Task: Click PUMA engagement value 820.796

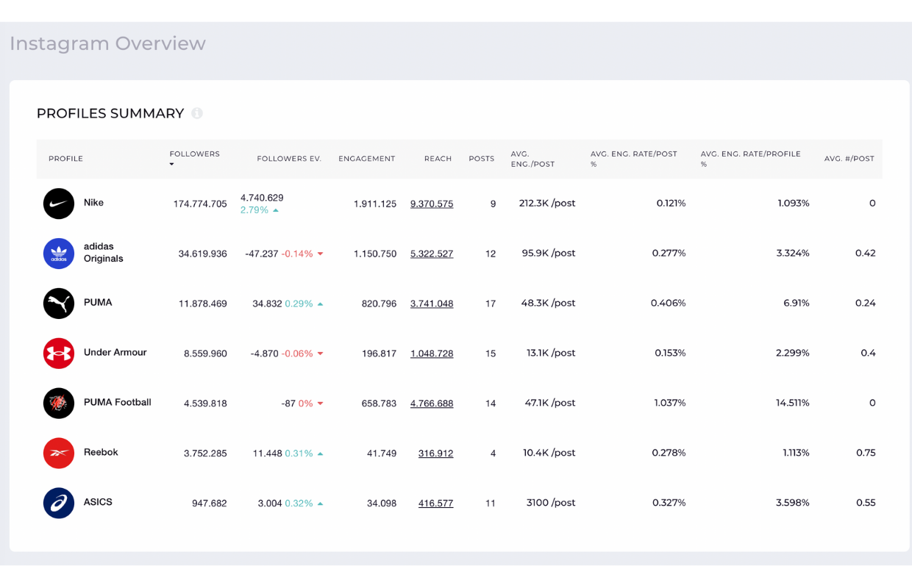Action: [379, 304]
